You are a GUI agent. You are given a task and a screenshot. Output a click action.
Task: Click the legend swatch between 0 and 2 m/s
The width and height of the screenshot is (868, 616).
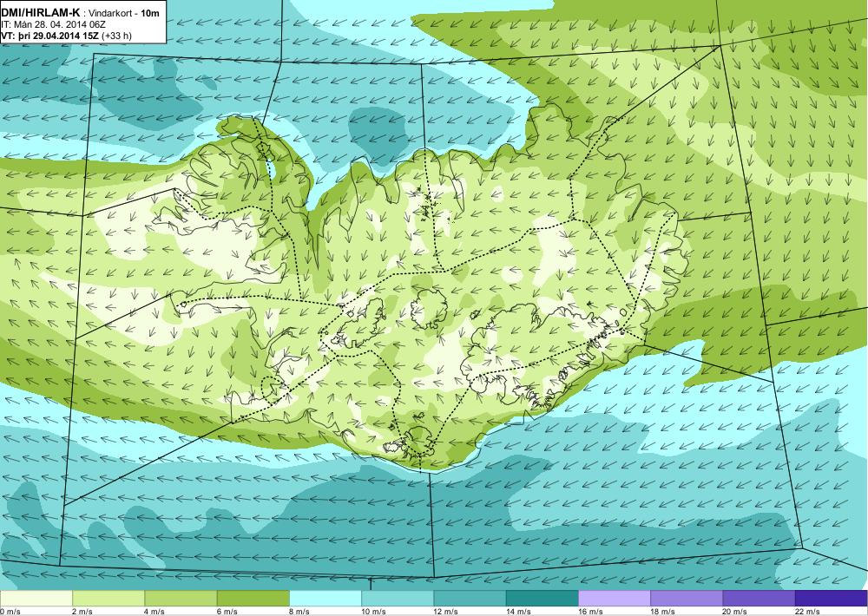(36, 599)
